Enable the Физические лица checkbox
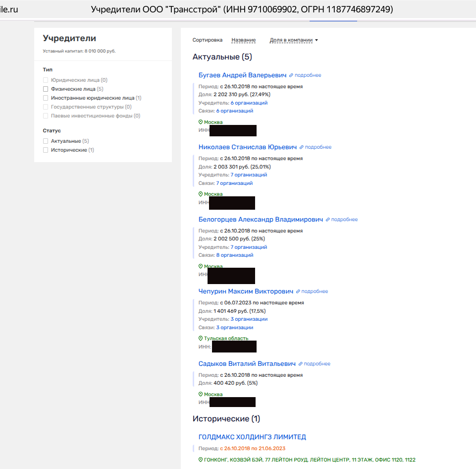The height and width of the screenshot is (469, 476). [x=46, y=89]
